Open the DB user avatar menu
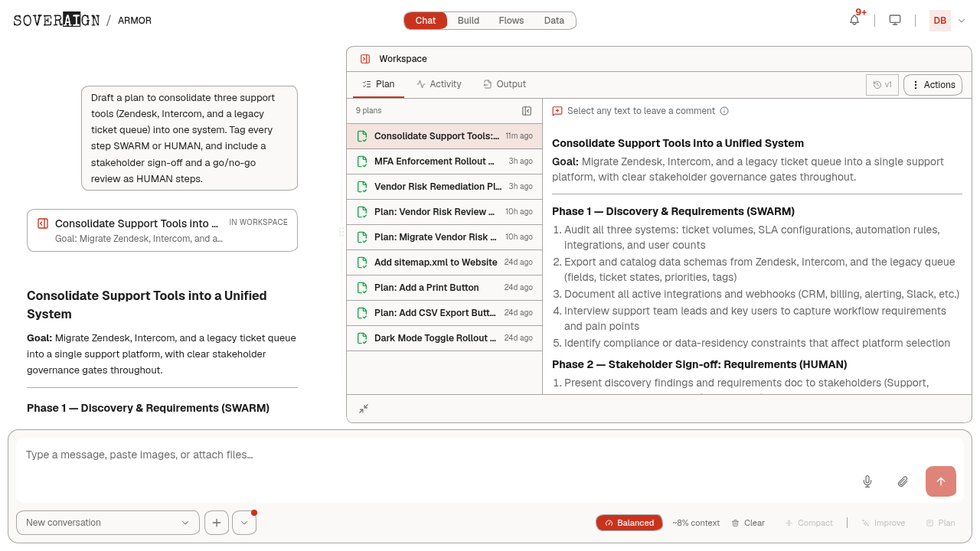Image resolution: width=980 pixels, height=551 pixels. coord(939,21)
